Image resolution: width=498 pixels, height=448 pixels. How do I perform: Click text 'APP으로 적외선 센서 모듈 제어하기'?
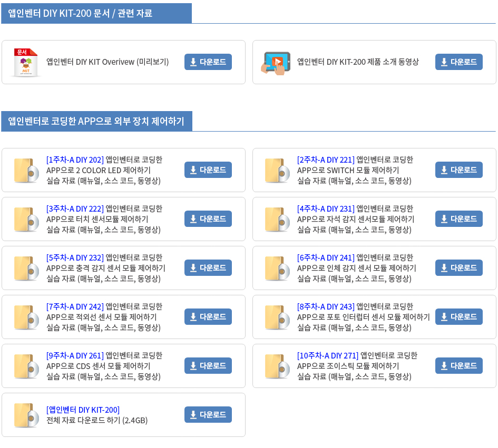coord(102,317)
